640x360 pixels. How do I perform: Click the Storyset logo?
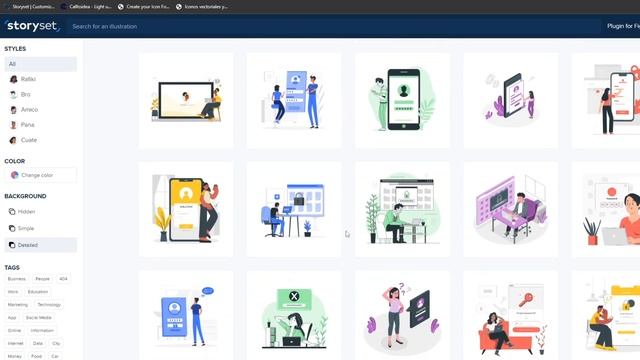33,26
